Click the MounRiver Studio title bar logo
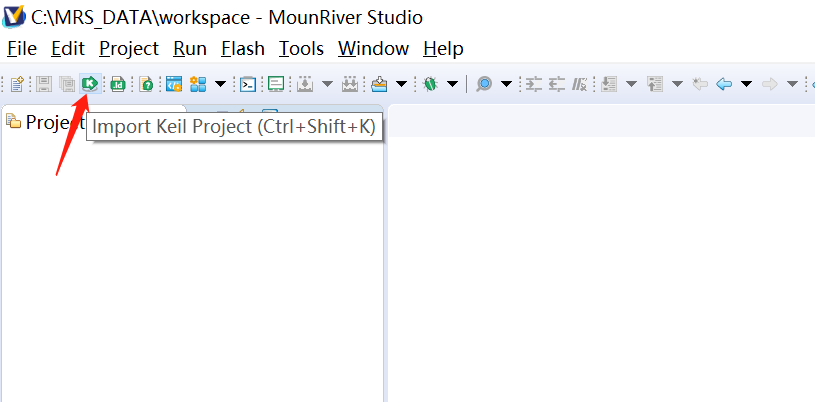Viewport: 815px width, 402px height. [x=14, y=17]
